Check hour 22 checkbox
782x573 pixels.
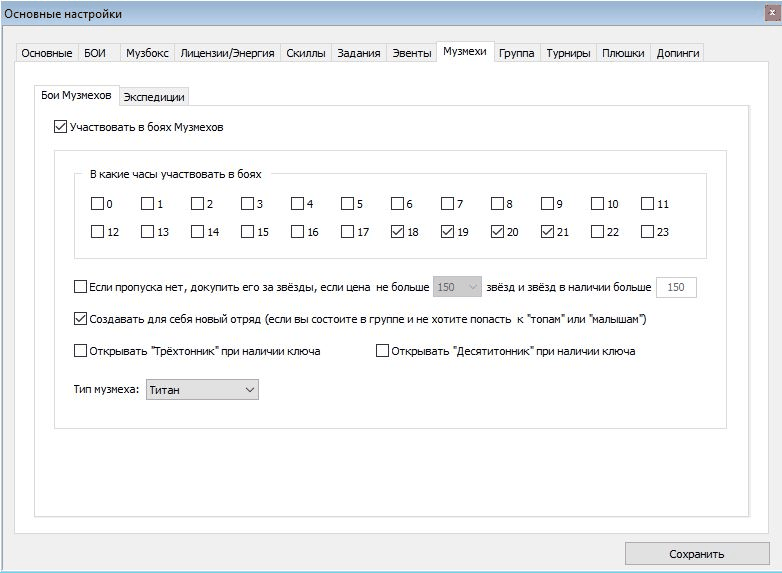pyautogui.click(x=597, y=231)
